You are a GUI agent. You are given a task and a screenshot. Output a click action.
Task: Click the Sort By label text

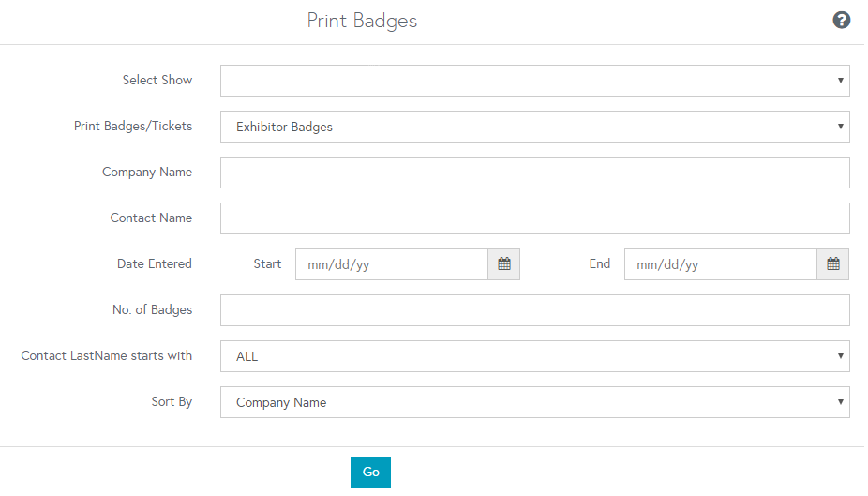click(172, 401)
